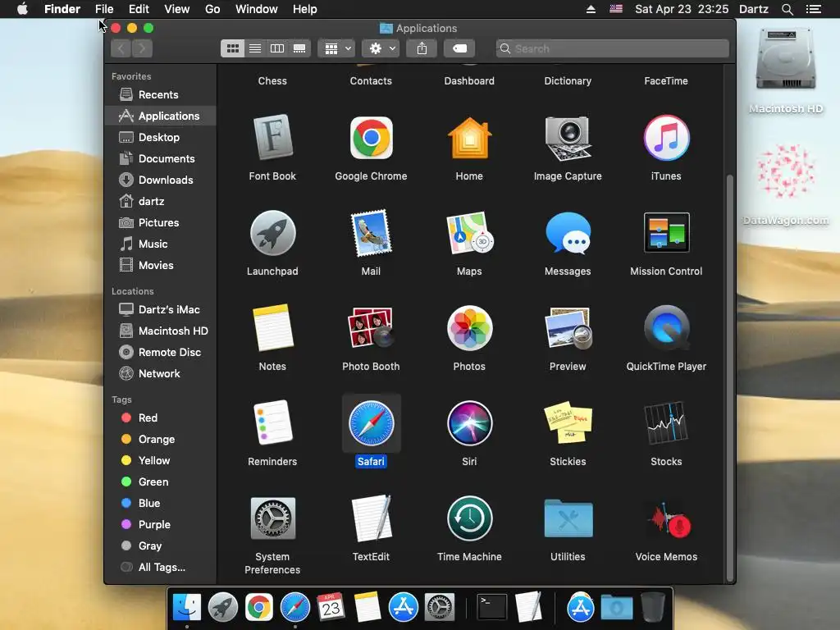Open Trash in the Dock
The image size is (840, 630).
652,607
